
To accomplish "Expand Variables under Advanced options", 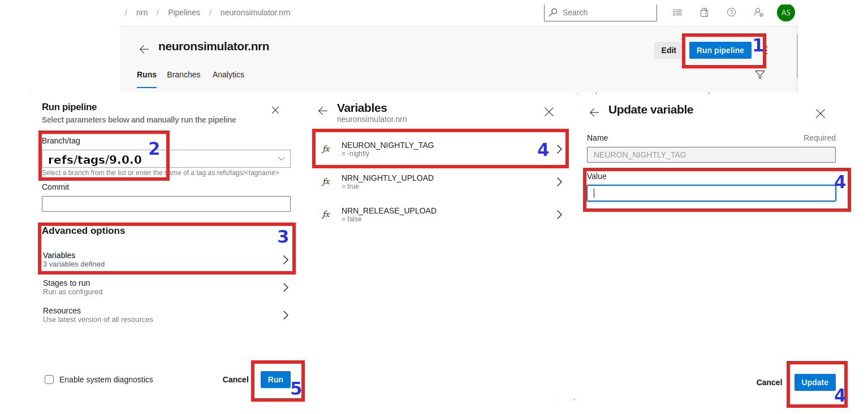I will coord(166,259).
